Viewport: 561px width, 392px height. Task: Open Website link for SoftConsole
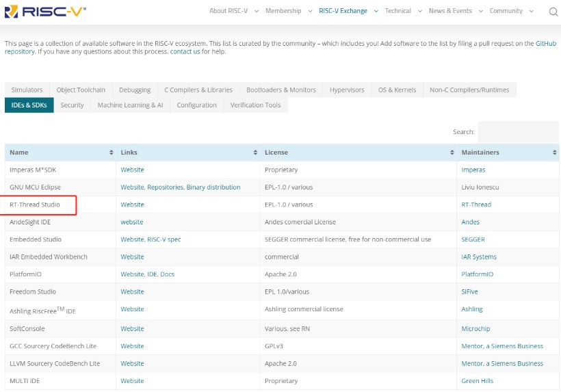[132, 328]
